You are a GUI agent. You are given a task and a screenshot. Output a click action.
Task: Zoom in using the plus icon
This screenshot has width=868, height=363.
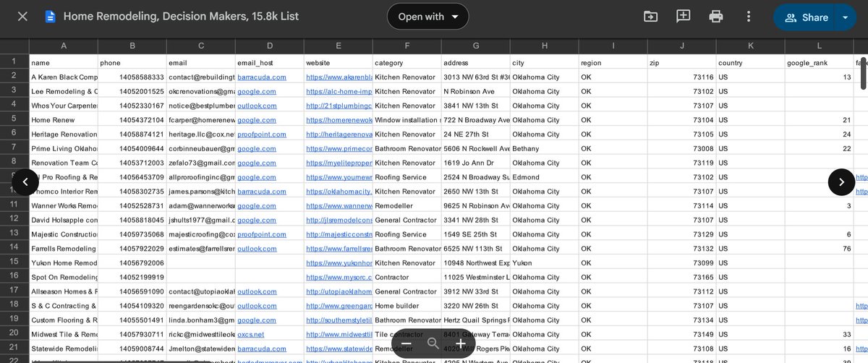pyautogui.click(x=460, y=343)
